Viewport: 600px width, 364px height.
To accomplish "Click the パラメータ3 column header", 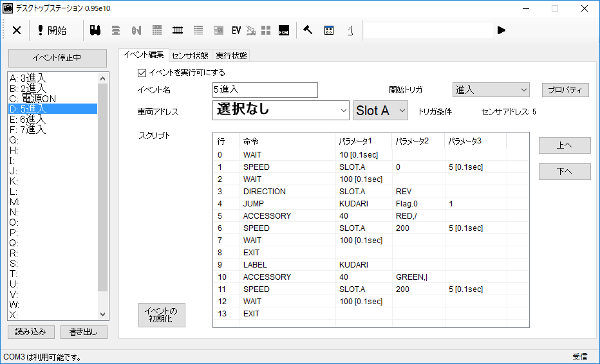I will 476,141.
